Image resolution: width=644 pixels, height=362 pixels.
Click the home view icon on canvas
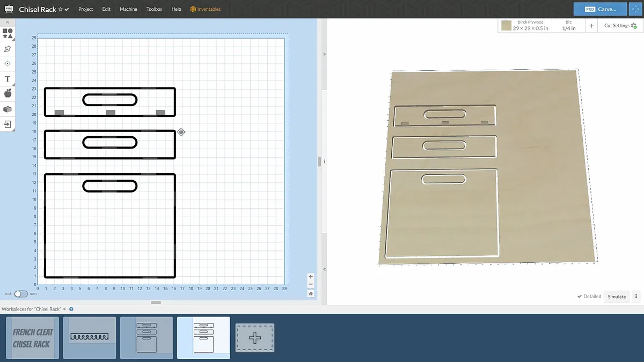[x=311, y=293]
